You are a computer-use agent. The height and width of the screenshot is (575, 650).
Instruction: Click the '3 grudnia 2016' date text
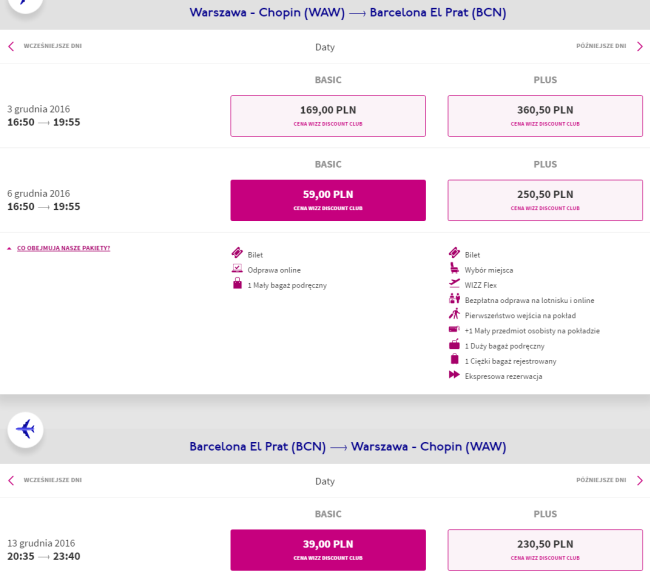click(39, 109)
